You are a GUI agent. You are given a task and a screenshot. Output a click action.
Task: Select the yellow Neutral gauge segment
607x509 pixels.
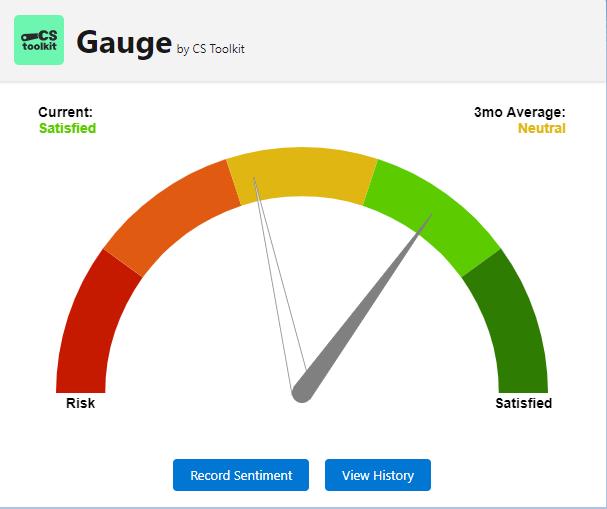302,170
